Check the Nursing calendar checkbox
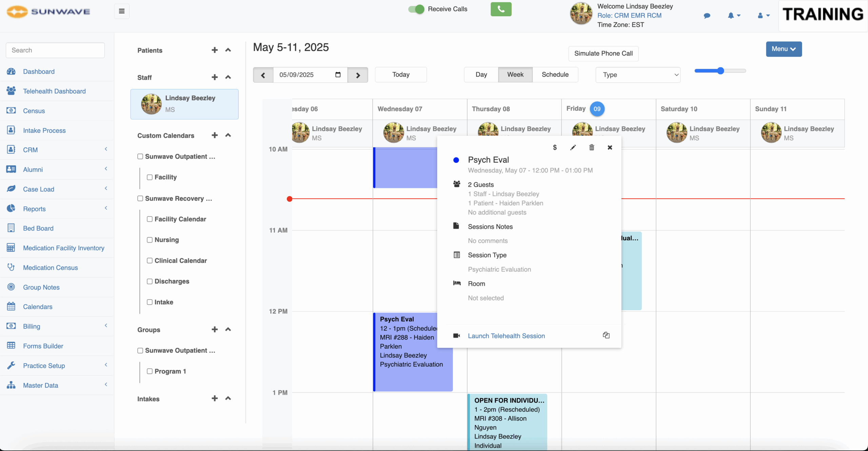 pos(150,240)
